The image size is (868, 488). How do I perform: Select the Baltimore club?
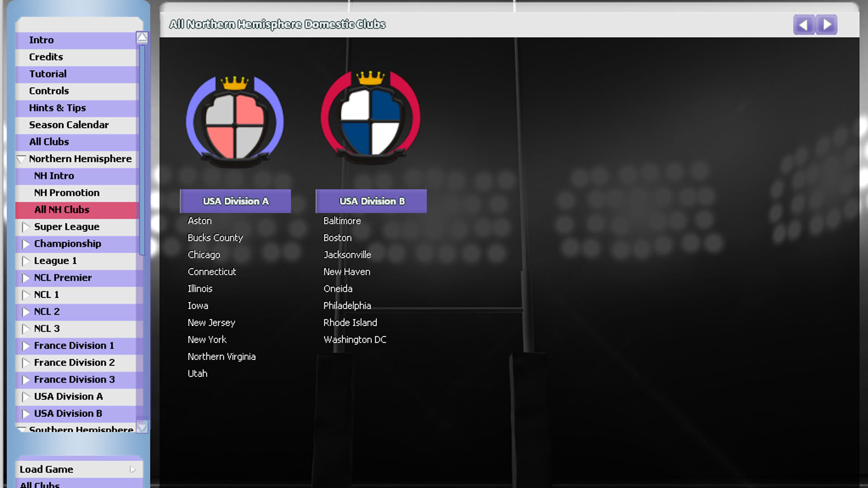click(342, 221)
